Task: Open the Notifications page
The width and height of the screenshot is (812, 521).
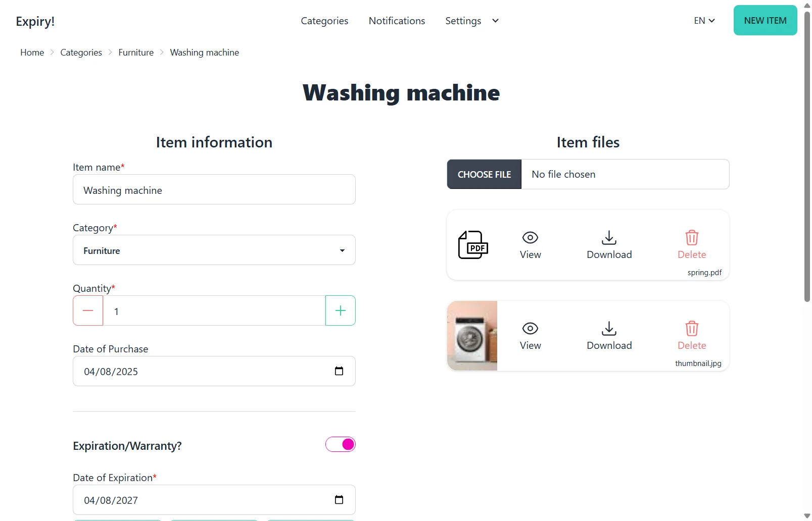Action: coord(396,21)
